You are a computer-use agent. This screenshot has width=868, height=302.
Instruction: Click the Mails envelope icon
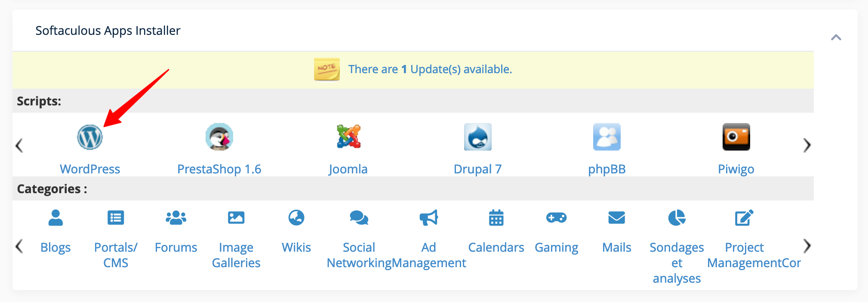click(x=617, y=218)
